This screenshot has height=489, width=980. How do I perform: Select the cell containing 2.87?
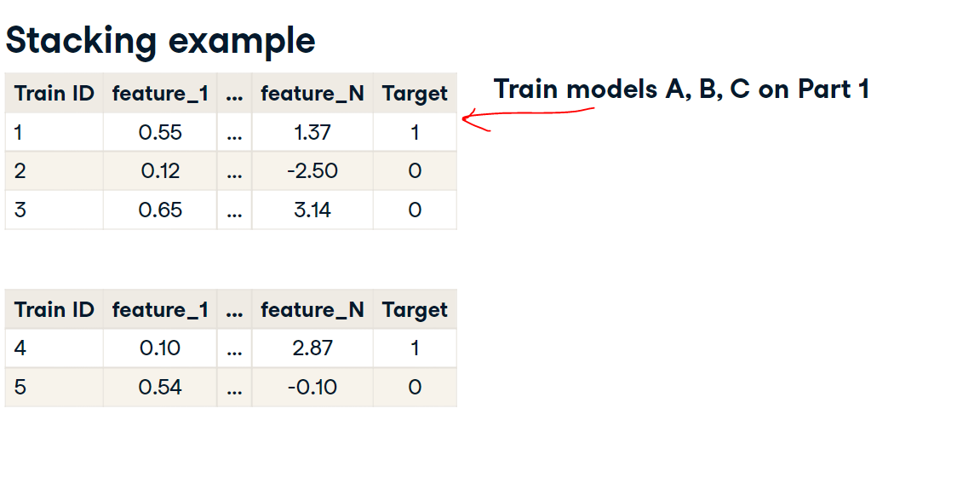pyautogui.click(x=312, y=348)
